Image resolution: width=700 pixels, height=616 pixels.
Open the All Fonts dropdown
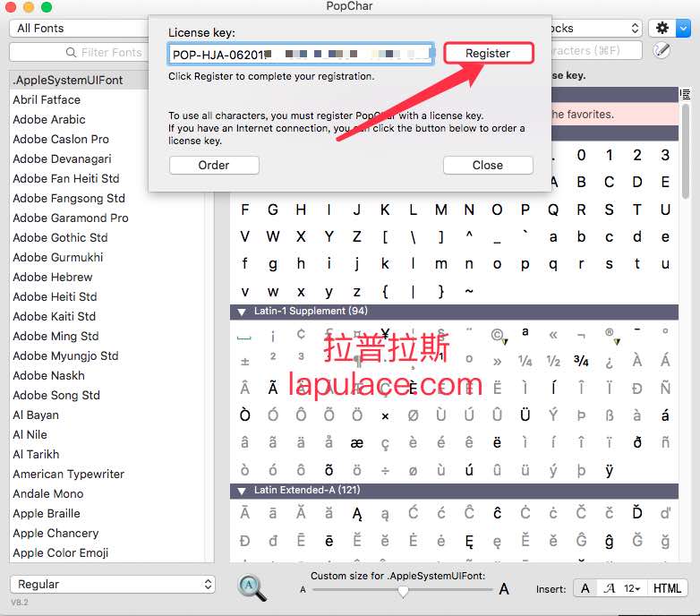[81, 28]
